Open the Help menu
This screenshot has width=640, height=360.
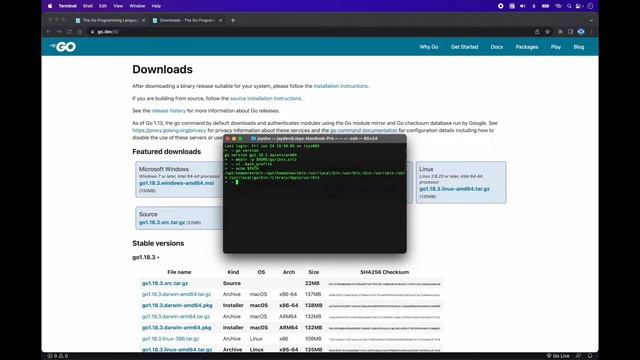click(156, 6)
